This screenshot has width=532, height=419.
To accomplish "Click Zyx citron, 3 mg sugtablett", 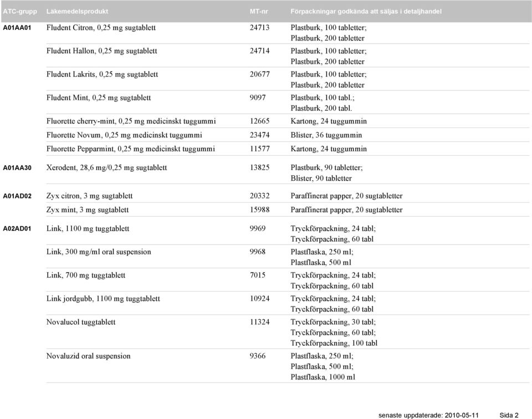I will click(x=90, y=196).
